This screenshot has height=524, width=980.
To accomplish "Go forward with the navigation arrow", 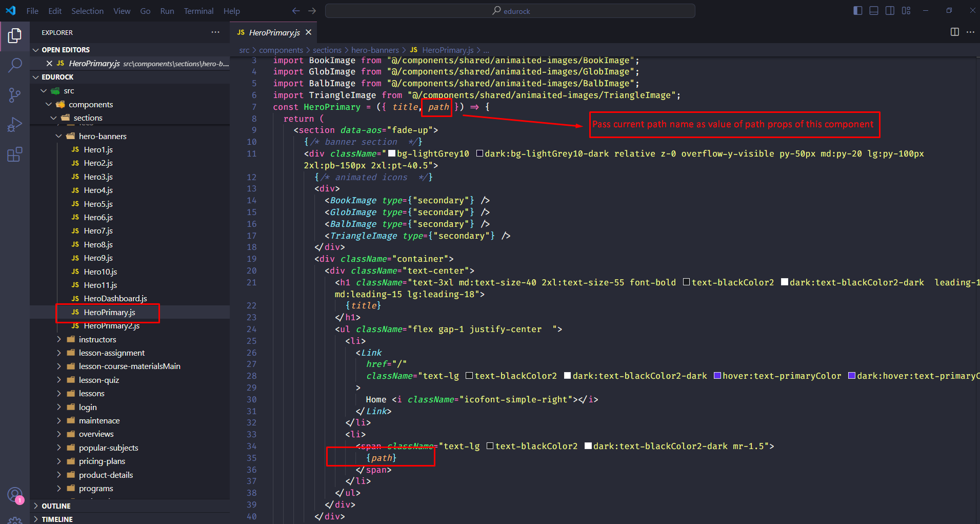I will pyautogui.click(x=312, y=11).
